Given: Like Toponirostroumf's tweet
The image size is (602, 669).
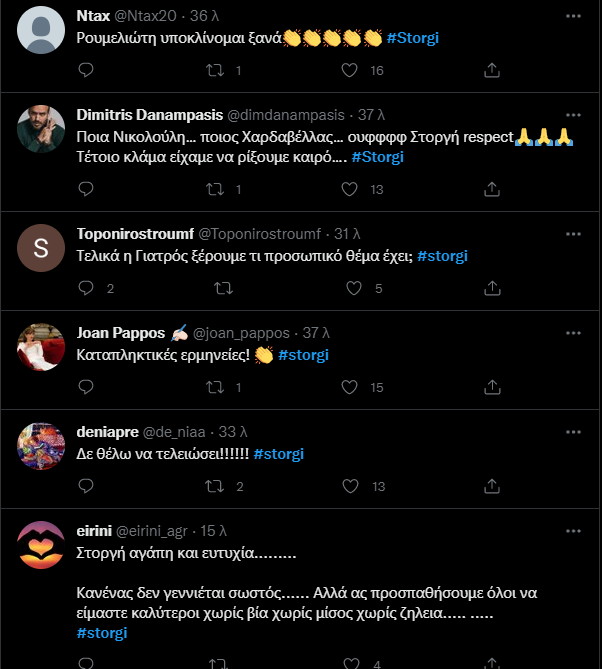Looking at the screenshot, I should click(x=350, y=288).
